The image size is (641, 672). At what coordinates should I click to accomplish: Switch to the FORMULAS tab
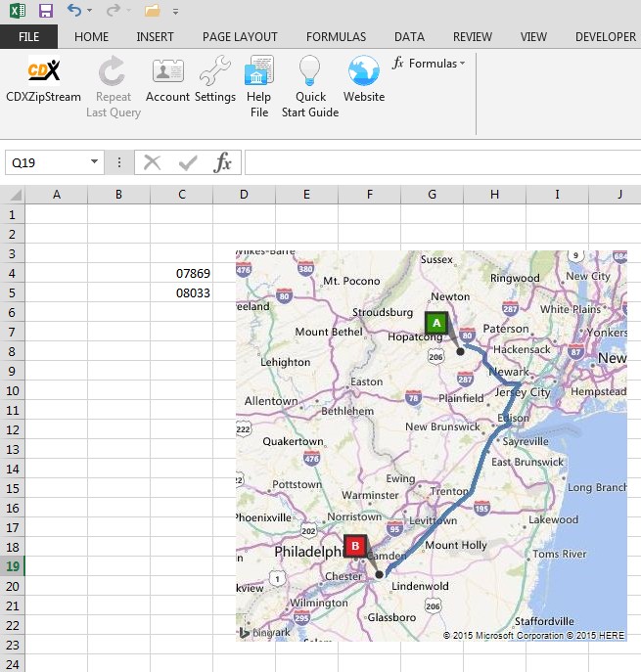(x=336, y=37)
